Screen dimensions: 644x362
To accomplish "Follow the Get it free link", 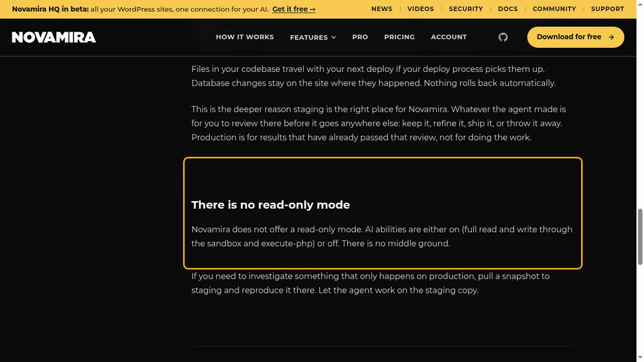I will (294, 9).
